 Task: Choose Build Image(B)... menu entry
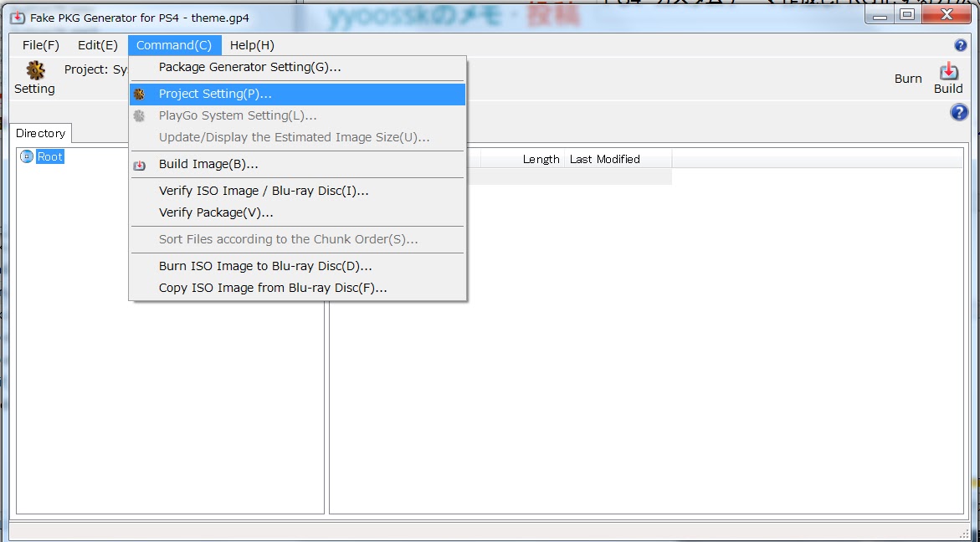point(297,164)
